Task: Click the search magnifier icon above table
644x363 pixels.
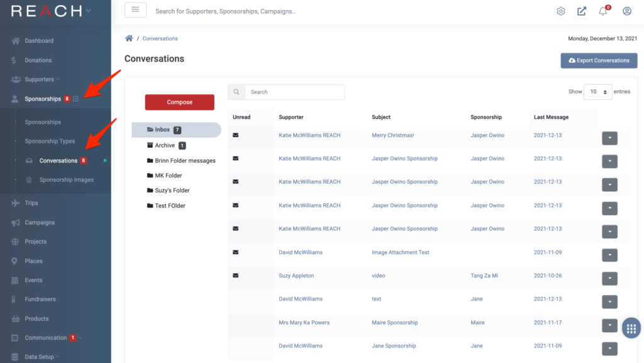Action: 236,92
